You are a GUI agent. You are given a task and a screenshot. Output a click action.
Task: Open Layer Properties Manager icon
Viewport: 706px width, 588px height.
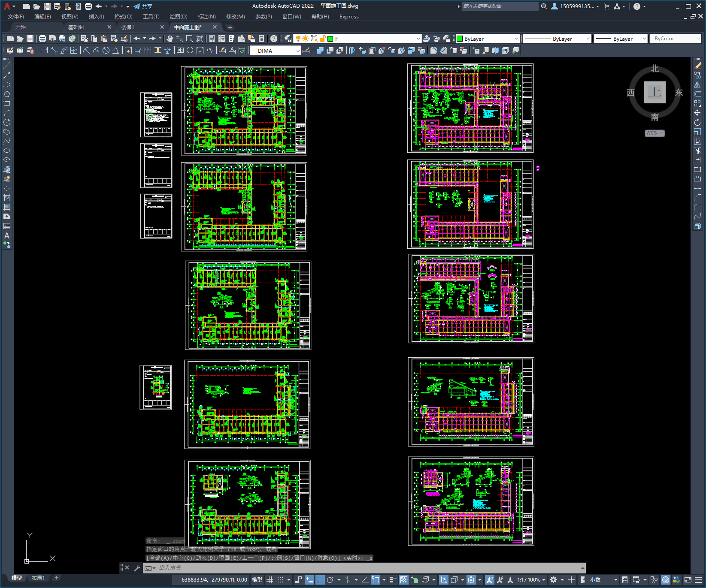(288, 39)
